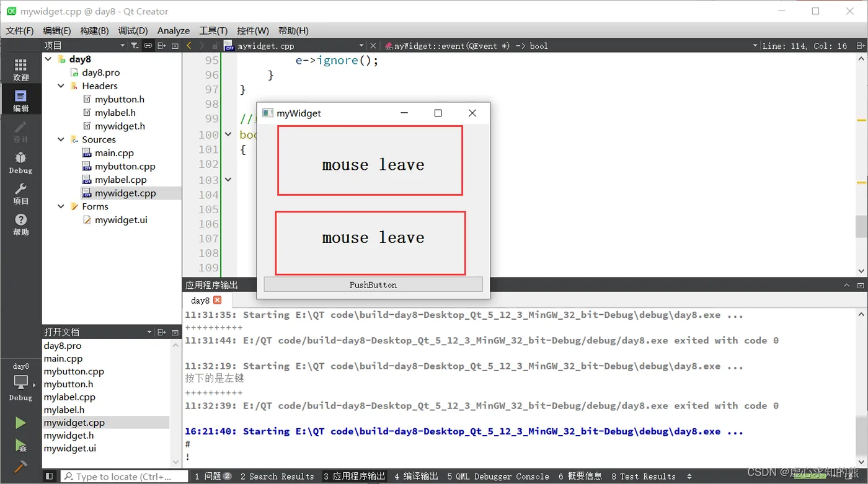Viewport: 868px width, 484px height.
Task: Show the Issues (问题) pane
Action: 213,476
